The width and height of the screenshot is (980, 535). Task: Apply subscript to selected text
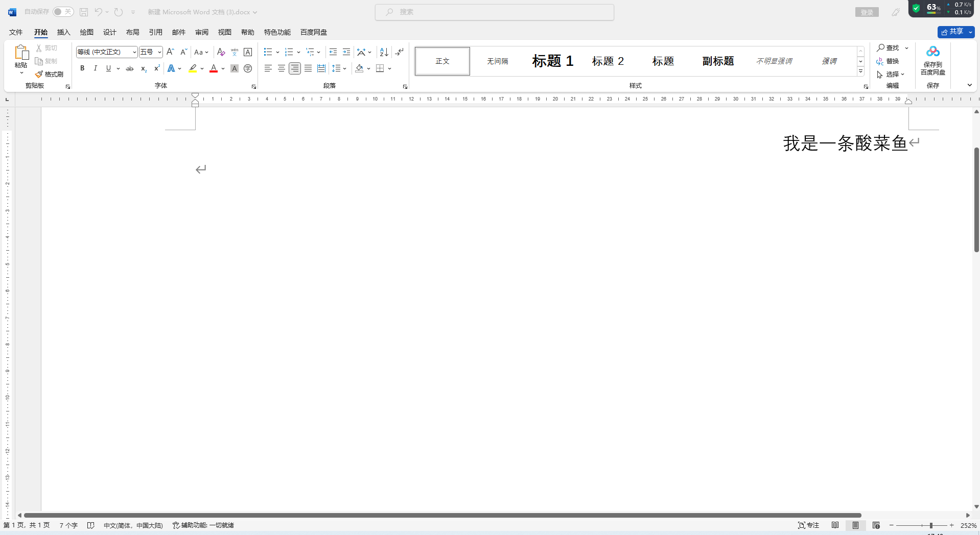point(144,68)
